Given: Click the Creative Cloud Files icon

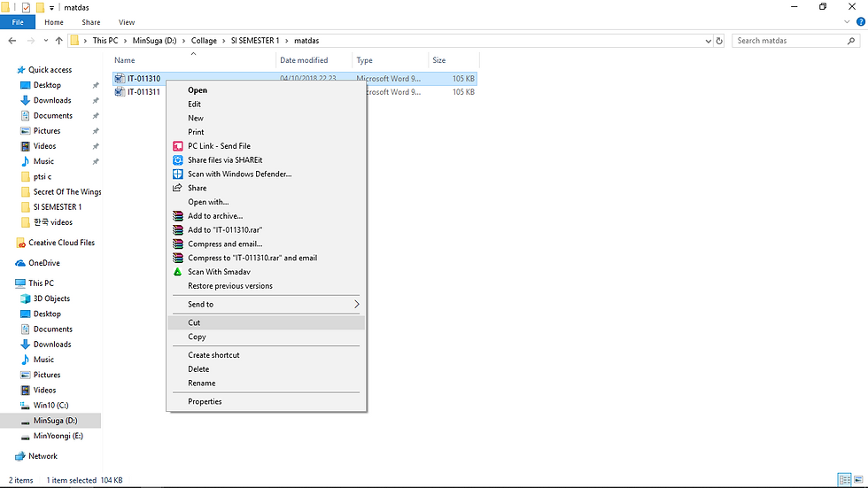Looking at the screenshot, I should point(21,243).
